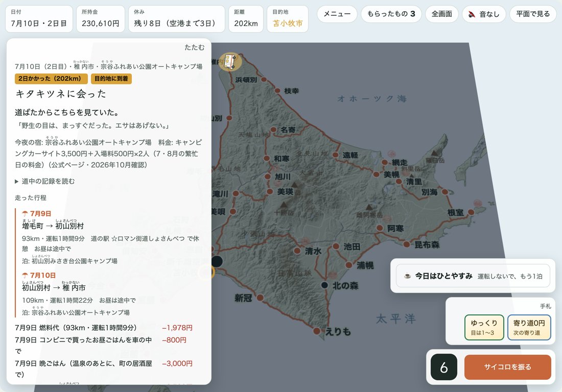The width and height of the screenshot is (562, 392).
Task: Click the muted speaker icon in 音なし
Action: click(x=472, y=14)
